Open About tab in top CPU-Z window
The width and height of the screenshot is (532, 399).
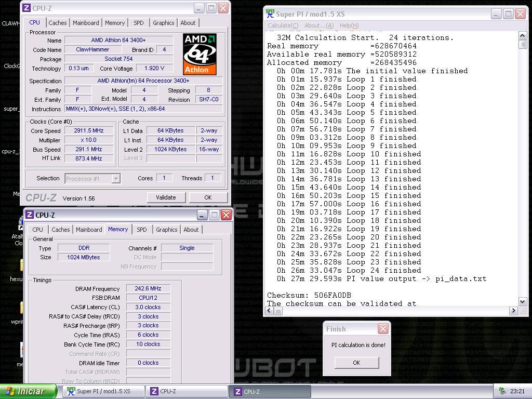coord(188,23)
